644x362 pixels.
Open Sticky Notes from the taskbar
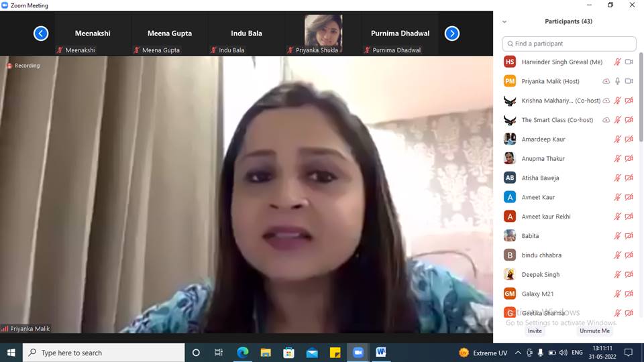(335, 353)
